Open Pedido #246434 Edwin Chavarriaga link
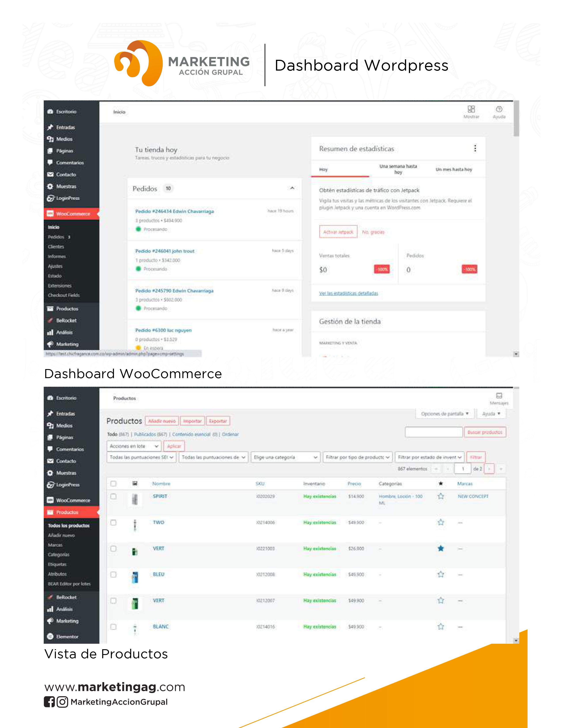Image resolution: width=563 pixels, height=728 pixels. (x=174, y=211)
